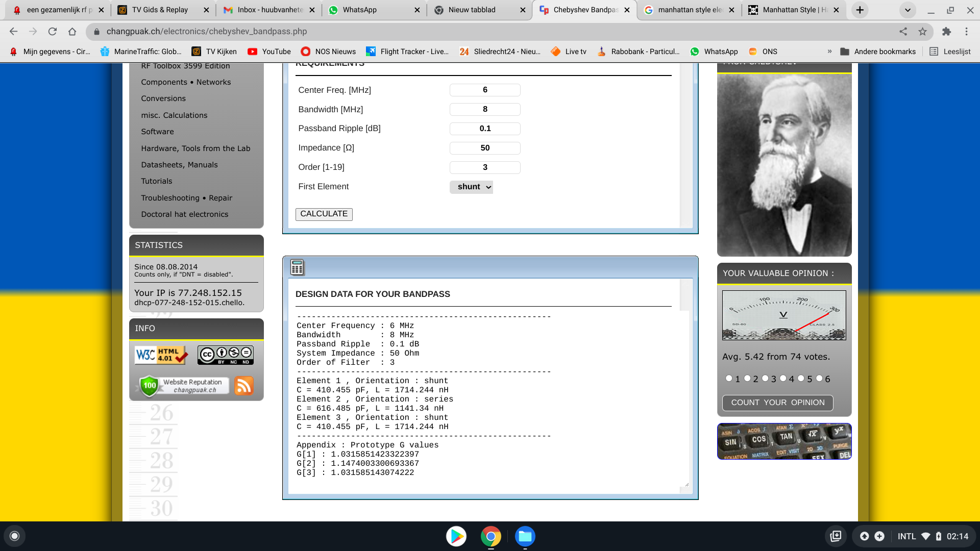Open Chrome's three-dot menu

coord(966,32)
